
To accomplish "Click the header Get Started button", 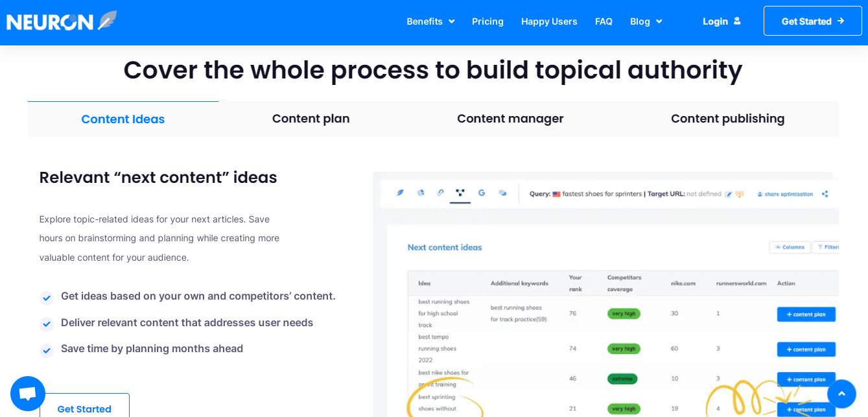I will pyautogui.click(x=813, y=21).
